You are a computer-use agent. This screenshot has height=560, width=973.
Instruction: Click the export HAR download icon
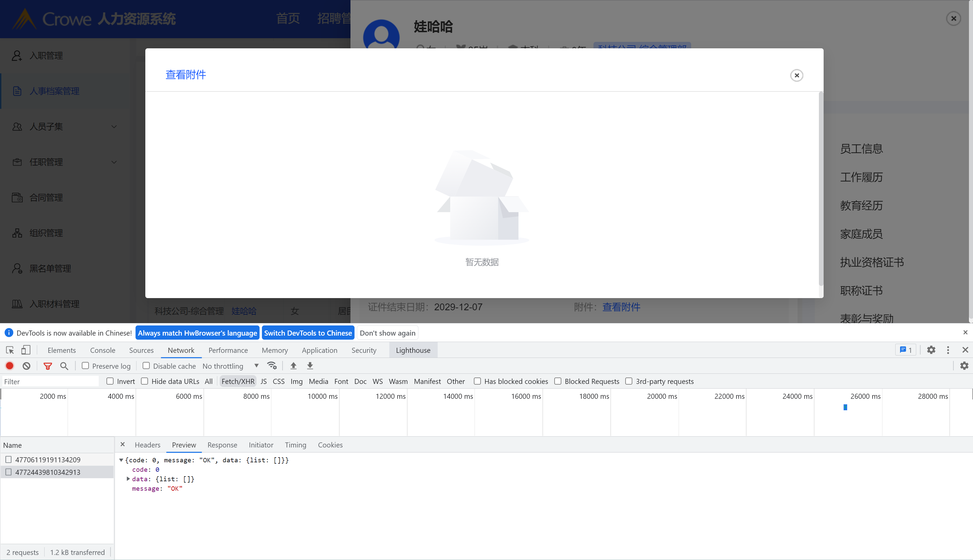point(310,366)
